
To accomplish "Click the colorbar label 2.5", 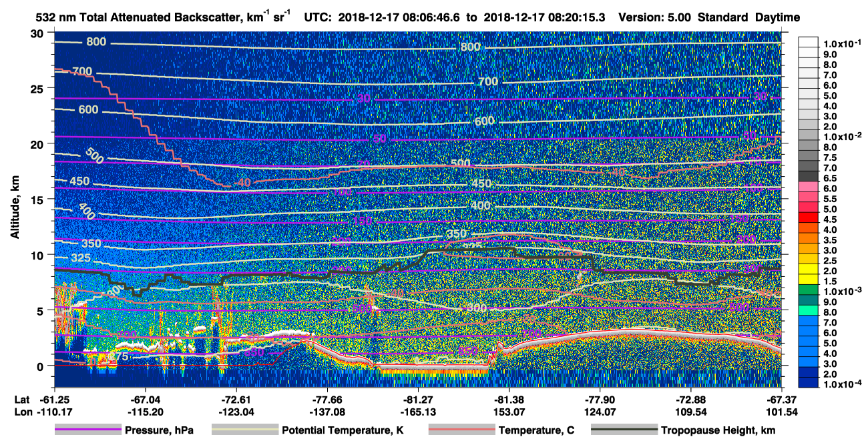I will (x=831, y=262).
